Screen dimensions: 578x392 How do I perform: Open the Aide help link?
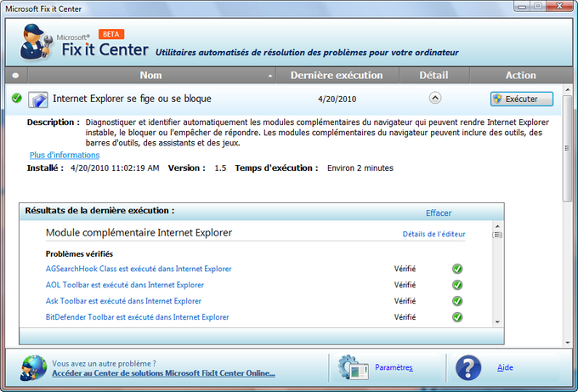point(505,367)
